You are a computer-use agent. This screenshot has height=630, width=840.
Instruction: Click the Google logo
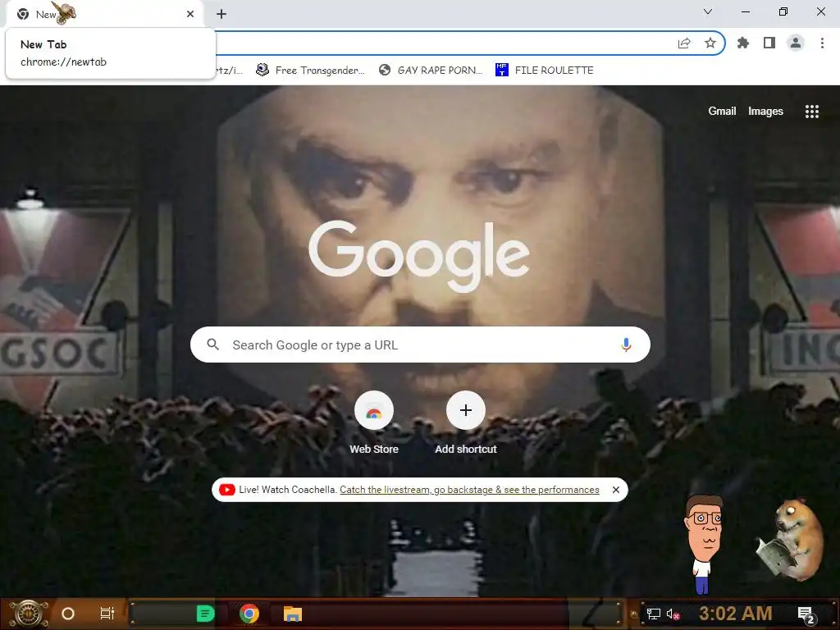(x=419, y=256)
